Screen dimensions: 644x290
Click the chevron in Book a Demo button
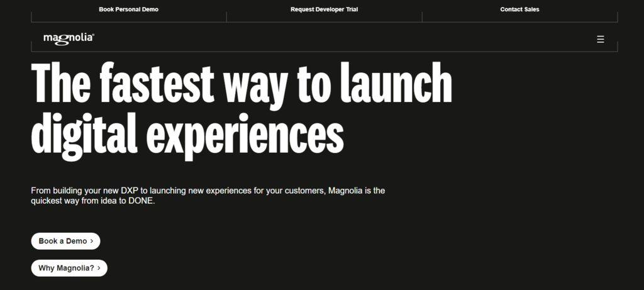92,241
